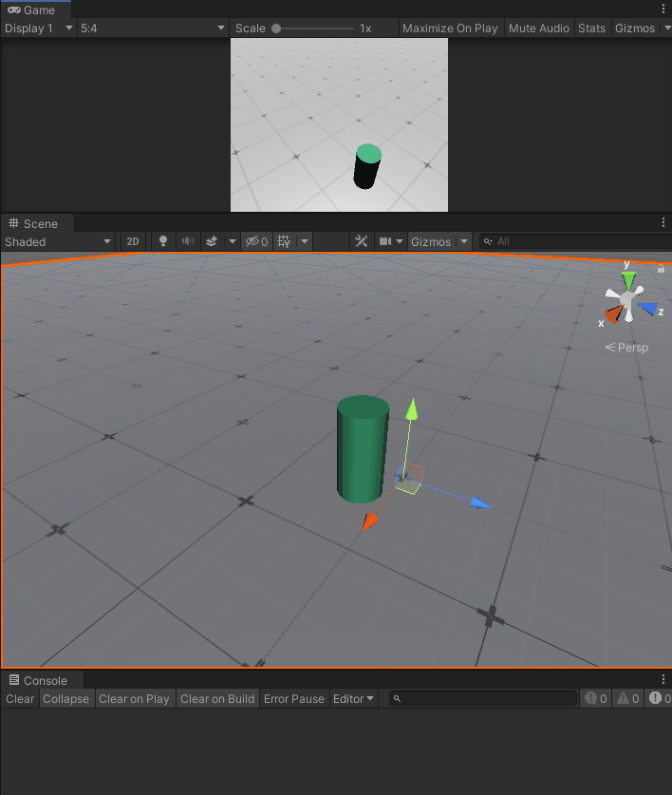
Task: Toggle the scene grid visibility icon
Action: (x=284, y=242)
